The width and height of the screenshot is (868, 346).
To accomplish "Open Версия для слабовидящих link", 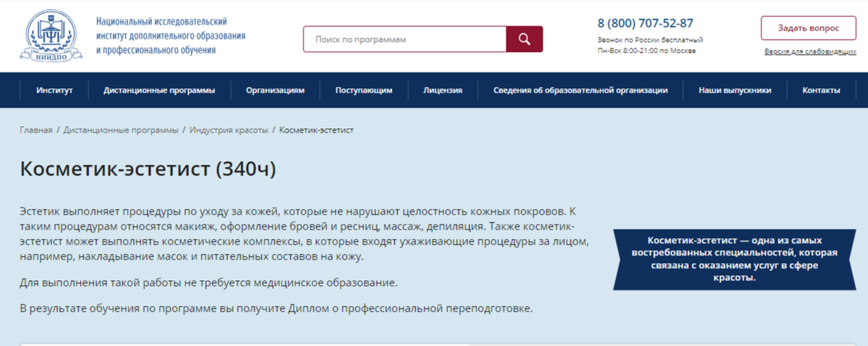I will tap(810, 52).
